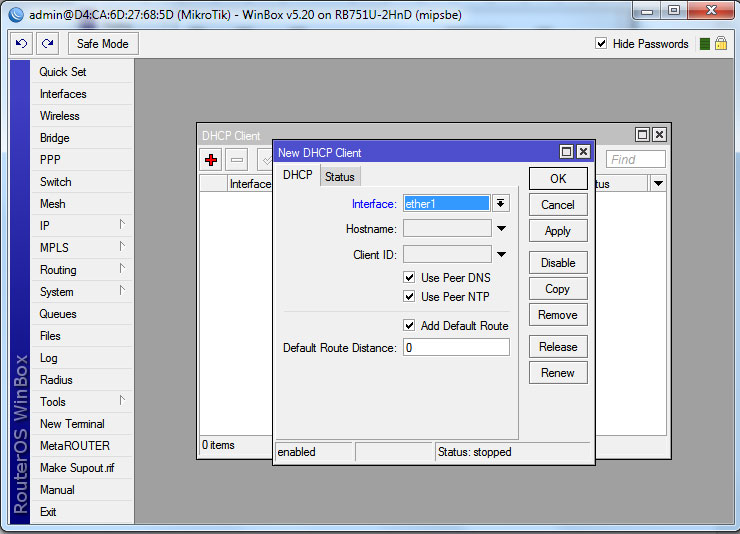The width and height of the screenshot is (740, 534).
Task: Open the Wireless sidebar item
Action: click(60, 116)
